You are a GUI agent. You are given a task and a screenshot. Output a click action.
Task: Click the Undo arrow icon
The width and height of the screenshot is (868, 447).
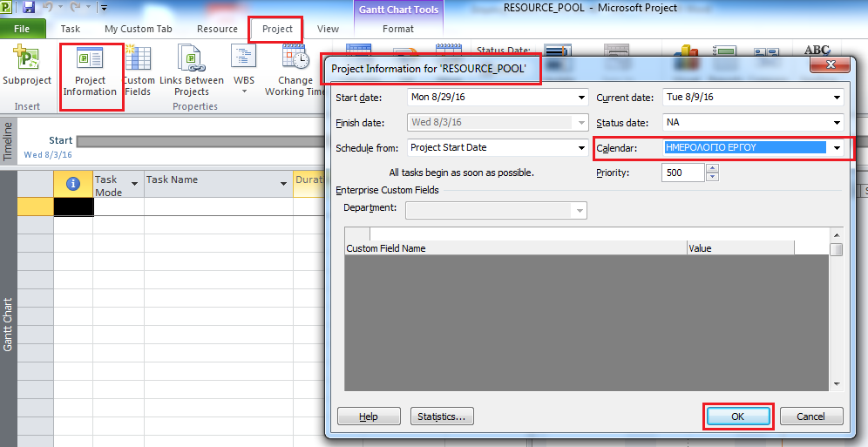click(48, 8)
